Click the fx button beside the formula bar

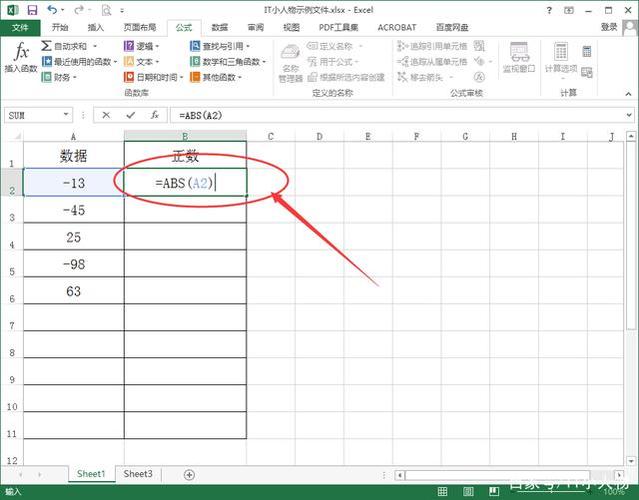[154, 115]
